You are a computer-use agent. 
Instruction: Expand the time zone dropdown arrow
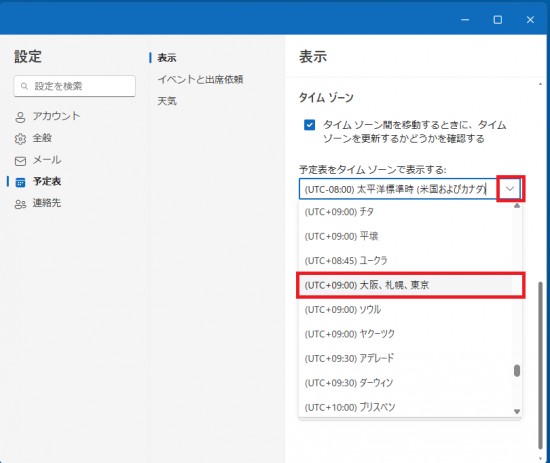pyautogui.click(x=510, y=189)
